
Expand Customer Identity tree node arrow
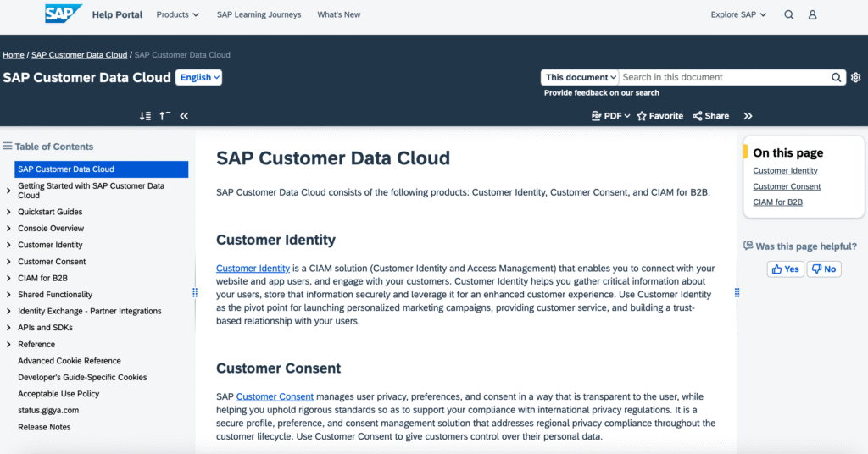point(8,245)
